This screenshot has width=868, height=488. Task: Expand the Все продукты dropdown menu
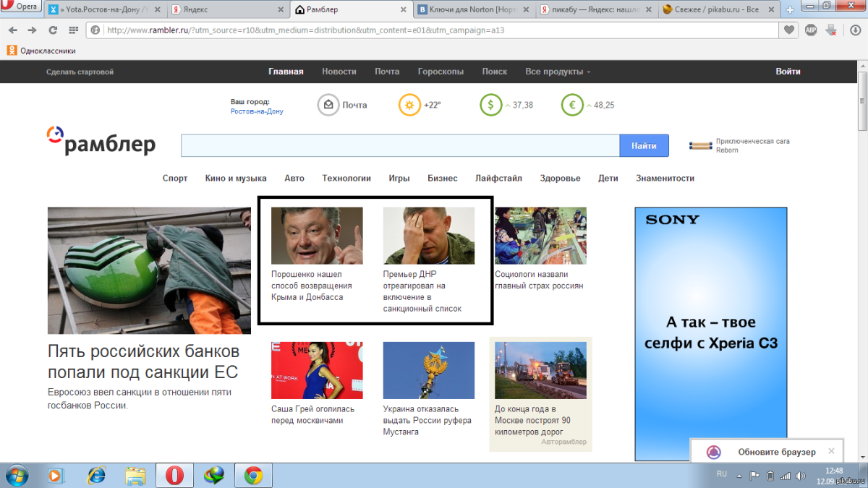(557, 72)
